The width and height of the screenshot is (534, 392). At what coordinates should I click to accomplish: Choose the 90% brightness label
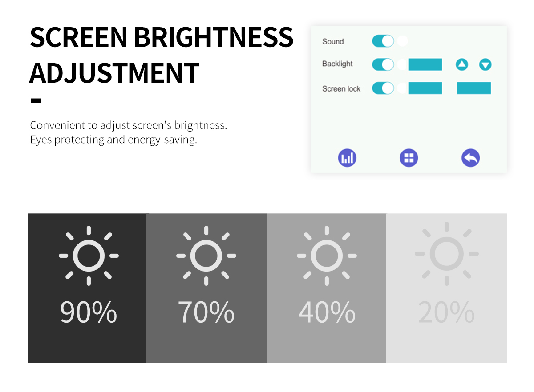(x=89, y=312)
